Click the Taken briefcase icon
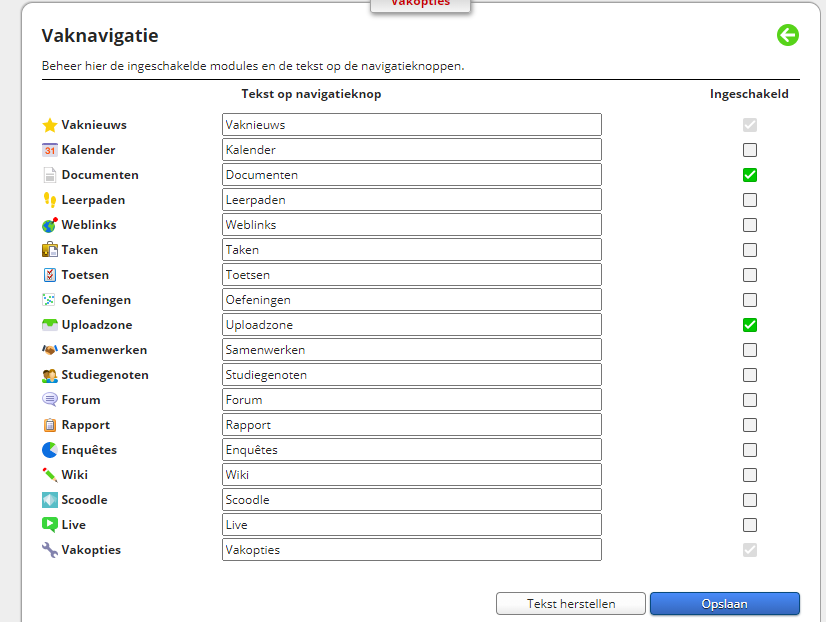This screenshot has width=826, height=622. [x=50, y=250]
